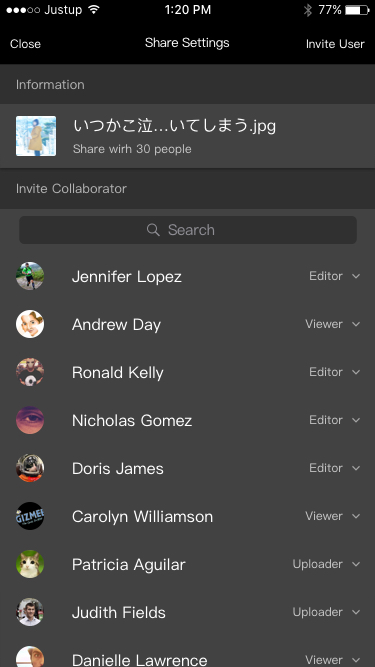Open Doris James's avatar
The height and width of the screenshot is (667, 375).
(30, 468)
